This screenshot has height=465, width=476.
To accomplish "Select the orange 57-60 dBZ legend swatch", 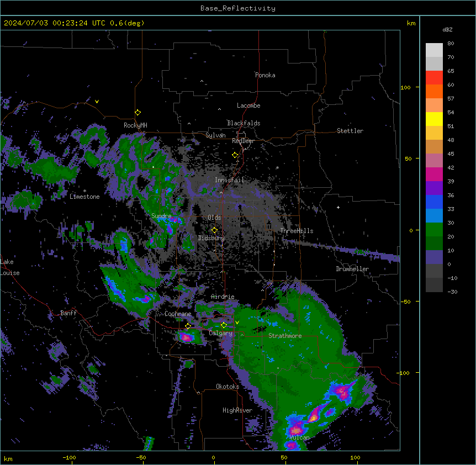I will point(434,91).
